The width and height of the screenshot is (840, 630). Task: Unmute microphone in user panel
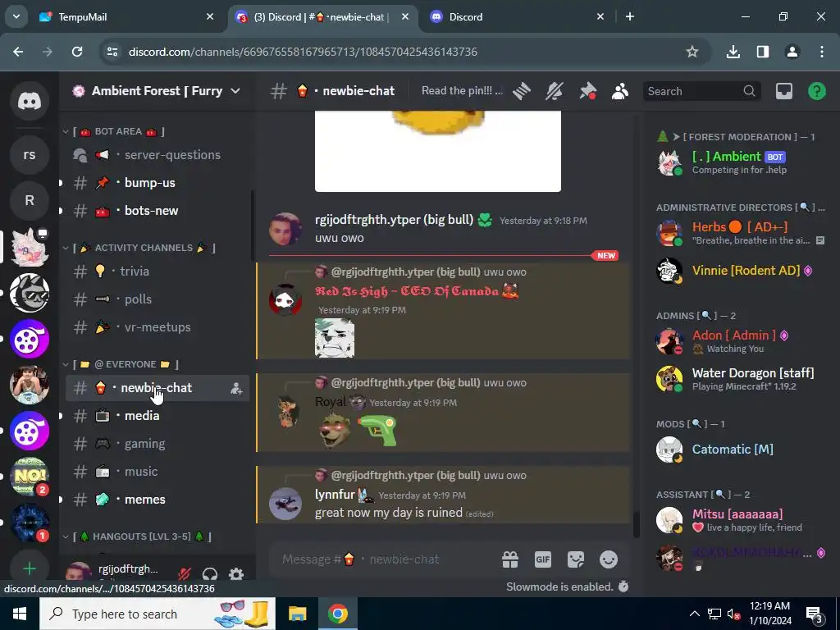(184, 573)
